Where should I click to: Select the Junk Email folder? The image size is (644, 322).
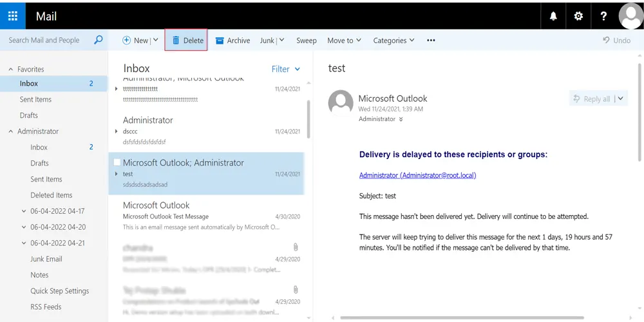46,259
